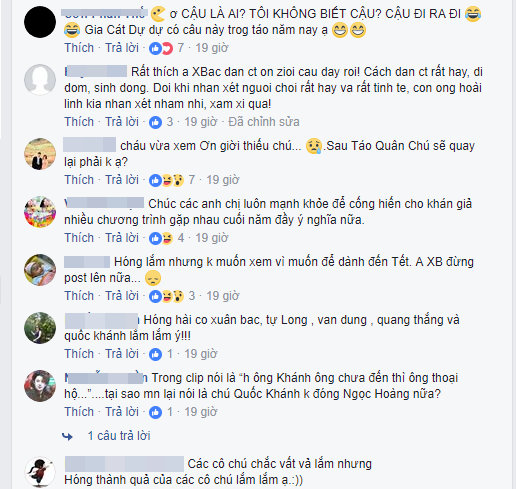The height and width of the screenshot is (489, 516).
Task: Click 19 giờ timestamp on Hóng hài comment
Action: click(201, 354)
